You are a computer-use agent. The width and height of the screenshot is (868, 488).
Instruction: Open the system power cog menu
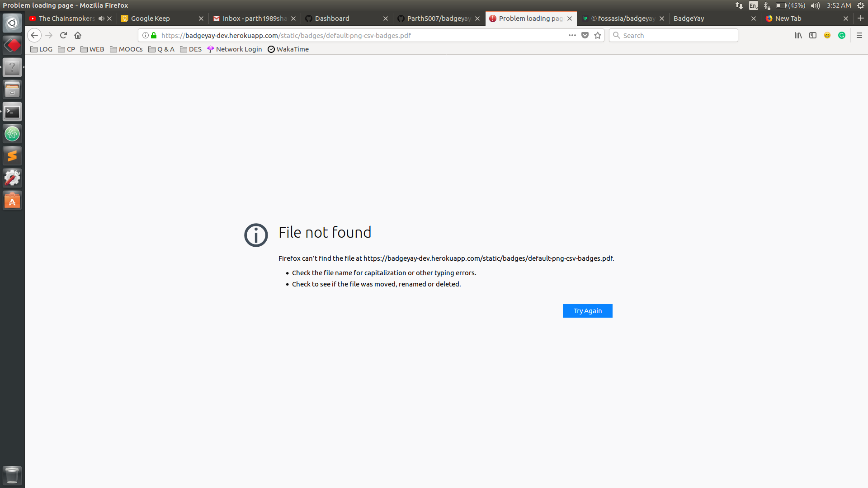click(x=861, y=5)
